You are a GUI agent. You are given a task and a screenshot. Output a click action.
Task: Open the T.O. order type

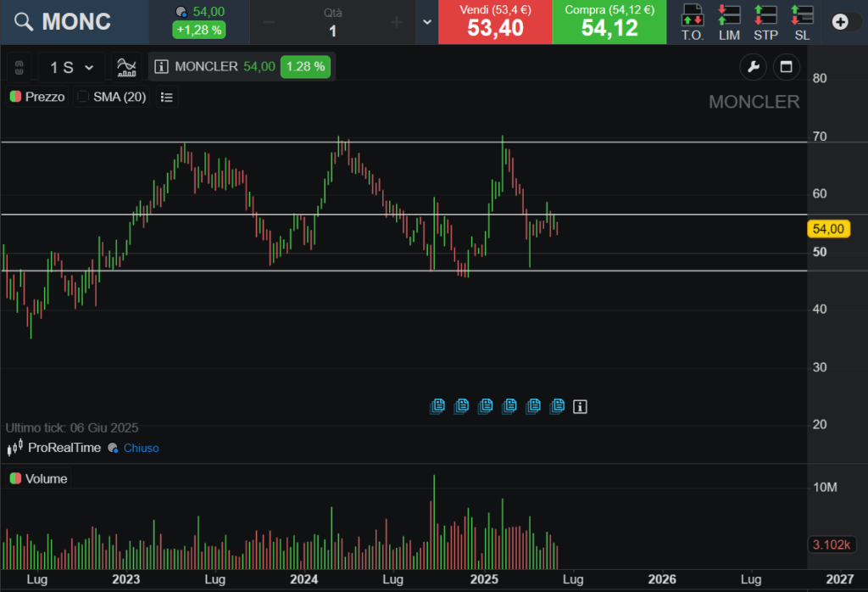[x=693, y=22]
